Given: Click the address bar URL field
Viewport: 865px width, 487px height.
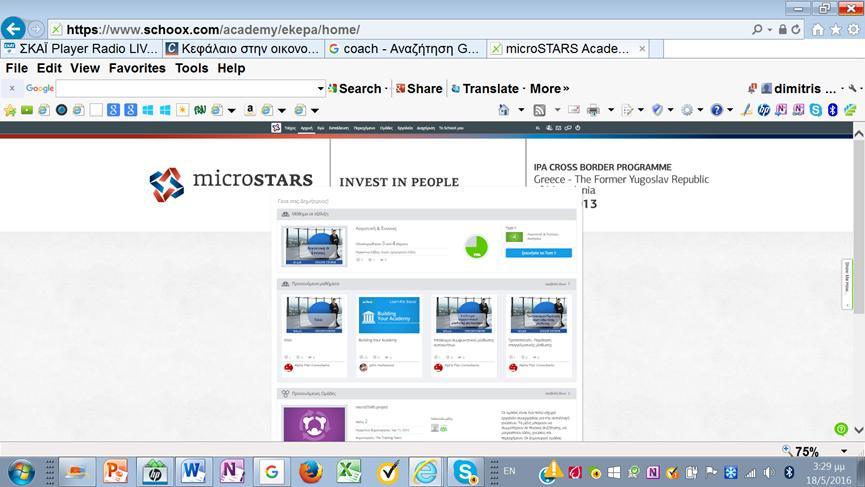Looking at the screenshot, I should pyautogui.click(x=397, y=29).
